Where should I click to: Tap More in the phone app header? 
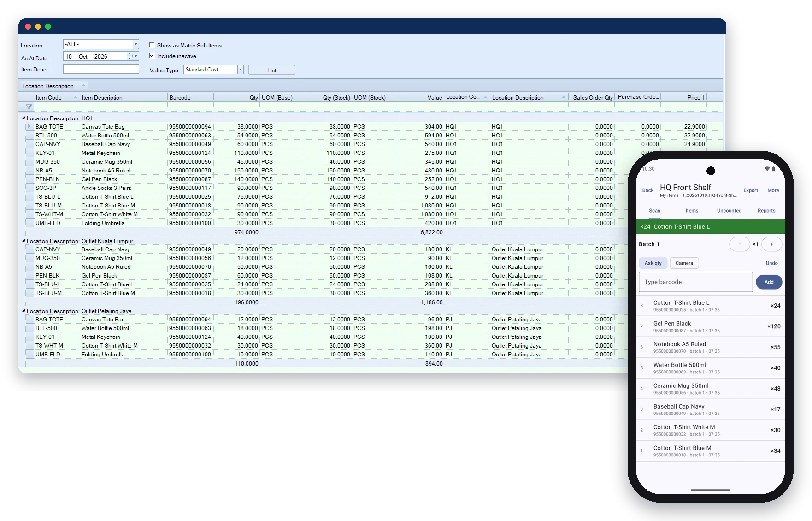773,190
